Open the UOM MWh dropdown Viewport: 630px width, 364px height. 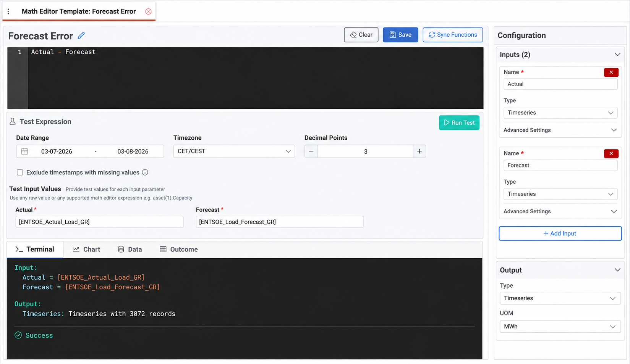pos(560,326)
